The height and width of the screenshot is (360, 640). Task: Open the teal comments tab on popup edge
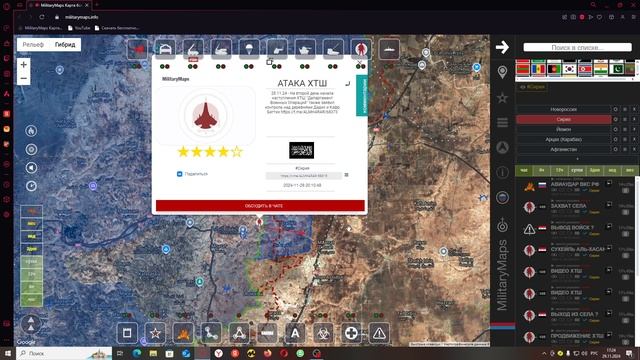pos(362,96)
